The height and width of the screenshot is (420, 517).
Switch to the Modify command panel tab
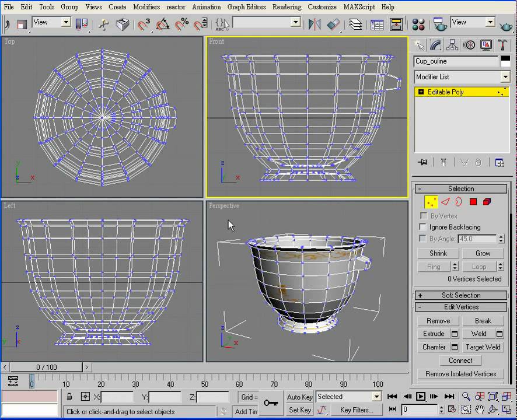click(435, 45)
